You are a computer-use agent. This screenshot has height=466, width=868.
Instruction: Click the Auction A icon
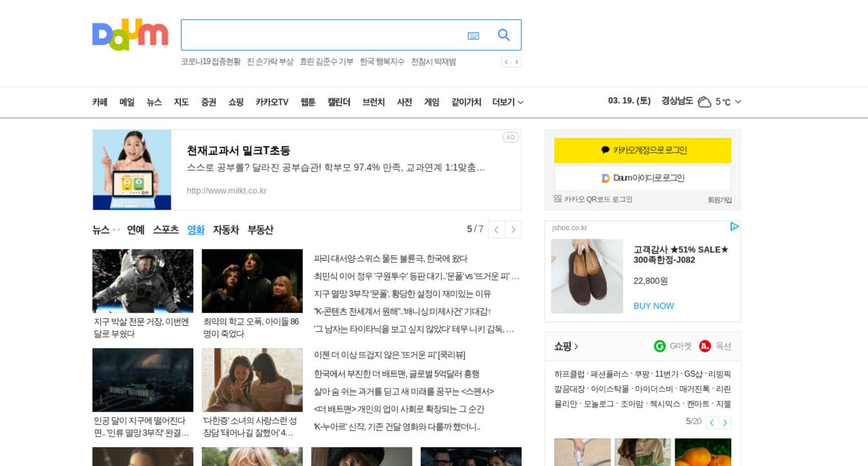(705, 346)
